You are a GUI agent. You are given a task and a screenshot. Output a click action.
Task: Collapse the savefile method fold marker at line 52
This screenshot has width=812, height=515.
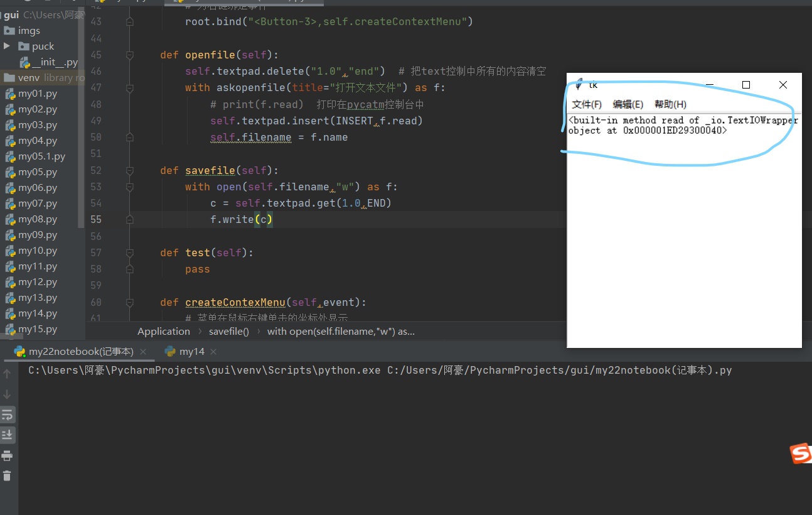click(130, 170)
